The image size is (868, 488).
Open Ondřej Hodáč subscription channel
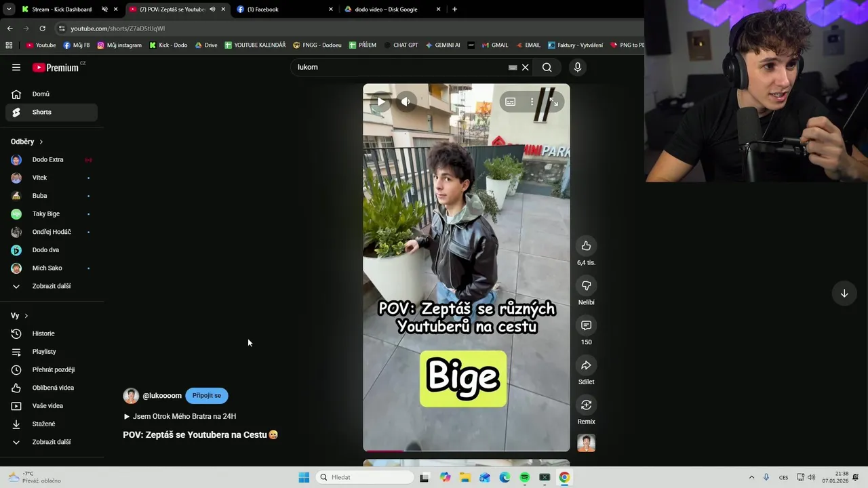point(52,232)
